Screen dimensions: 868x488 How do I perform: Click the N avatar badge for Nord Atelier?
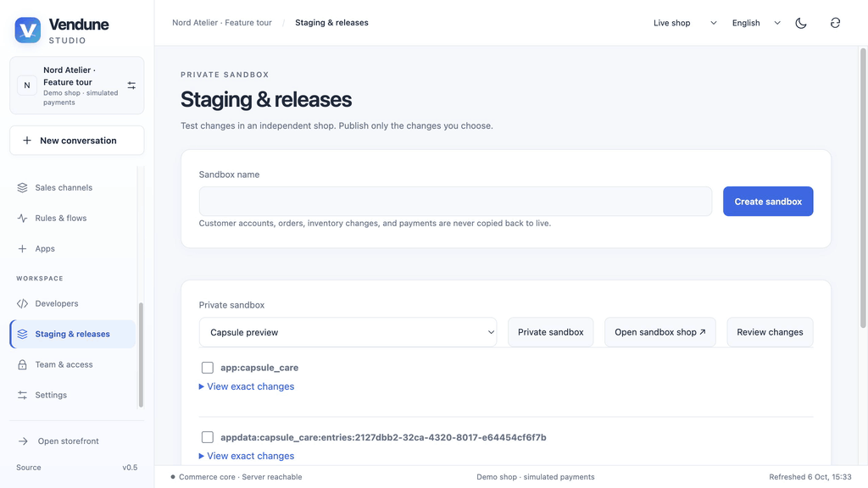click(26, 86)
